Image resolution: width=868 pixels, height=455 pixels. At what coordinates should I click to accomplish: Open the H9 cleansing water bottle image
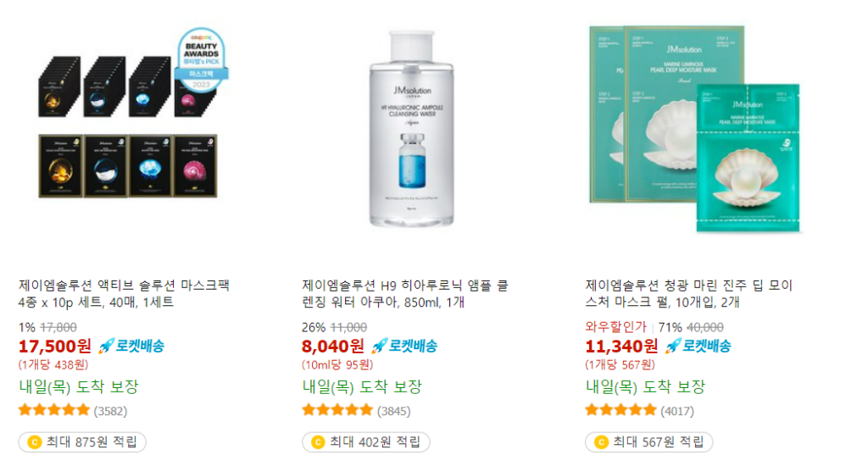[x=412, y=129]
